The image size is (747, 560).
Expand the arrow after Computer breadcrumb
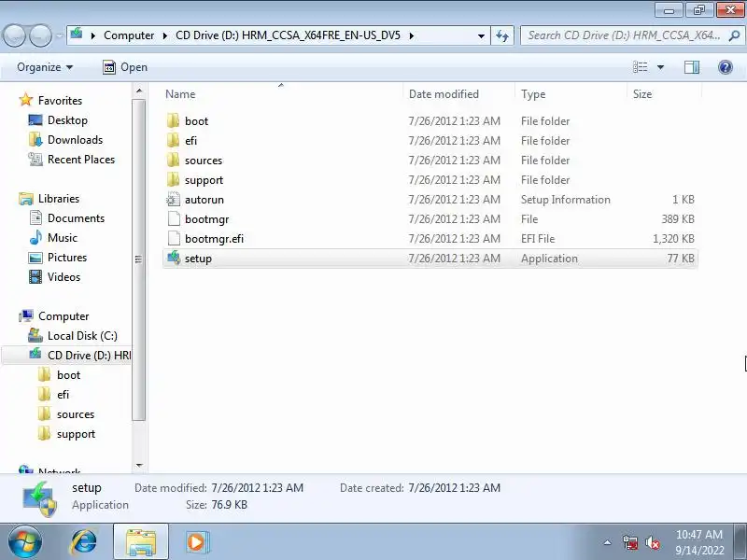165,35
